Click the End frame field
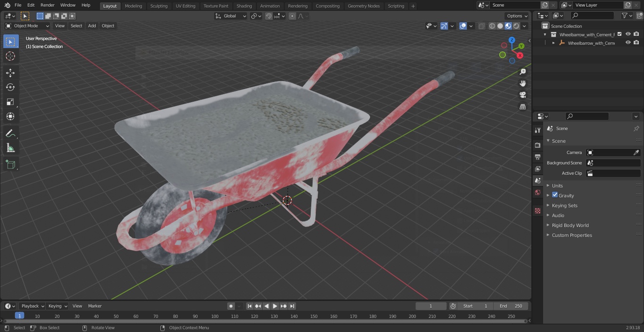Screen dimensions: 644x332 pos(511,306)
